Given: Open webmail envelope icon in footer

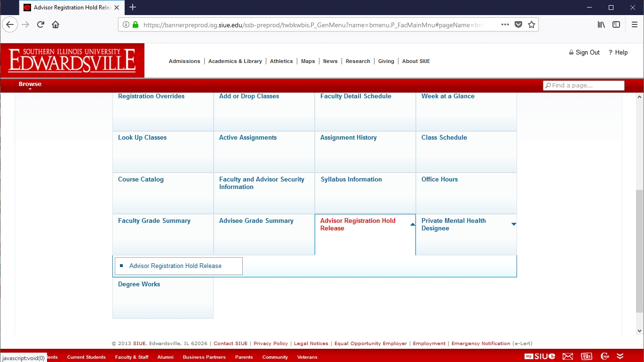Looking at the screenshot, I should click(568, 356).
